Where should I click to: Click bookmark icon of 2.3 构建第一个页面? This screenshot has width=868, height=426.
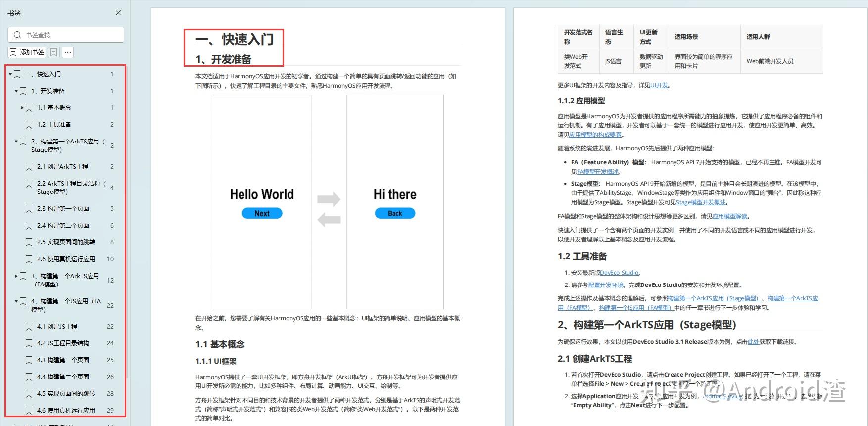pyautogui.click(x=29, y=208)
